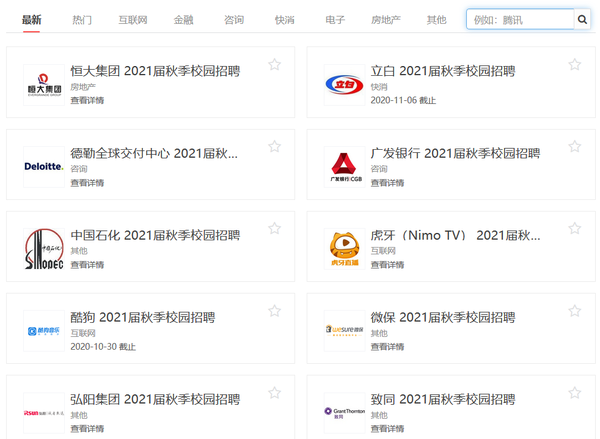Image resolution: width=600 pixels, height=439 pixels.
Task: Open 广发银行 2021届秋季校园招聘 title
Action: (x=455, y=153)
